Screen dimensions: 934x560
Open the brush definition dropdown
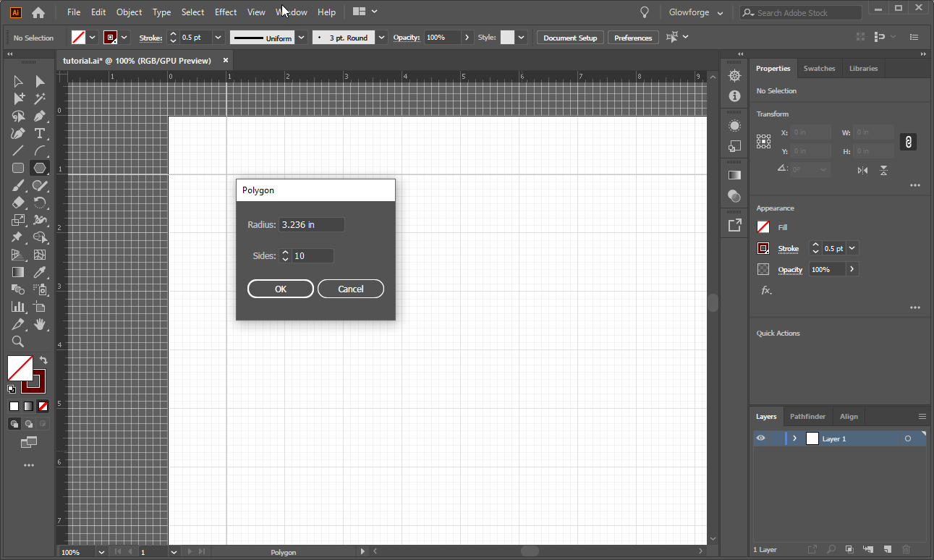pos(381,38)
